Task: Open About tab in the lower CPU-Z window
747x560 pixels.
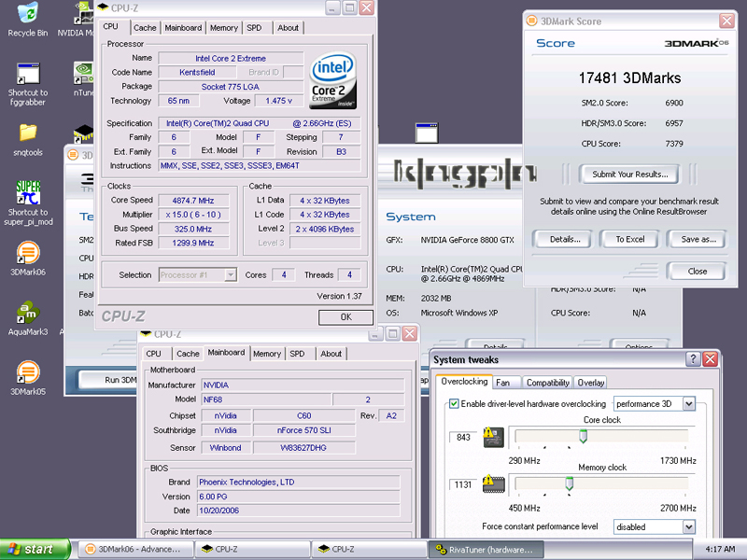Action: pyautogui.click(x=331, y=354)
